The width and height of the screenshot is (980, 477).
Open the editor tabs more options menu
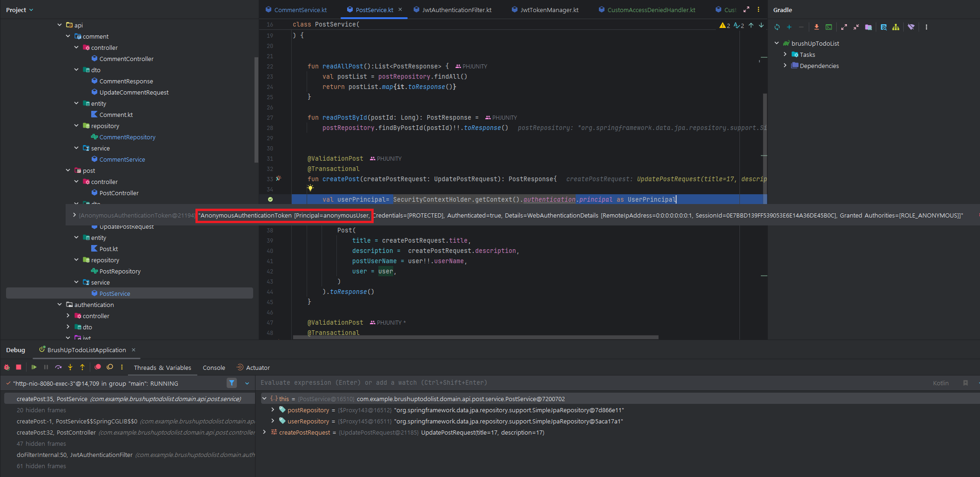(758, 9)
